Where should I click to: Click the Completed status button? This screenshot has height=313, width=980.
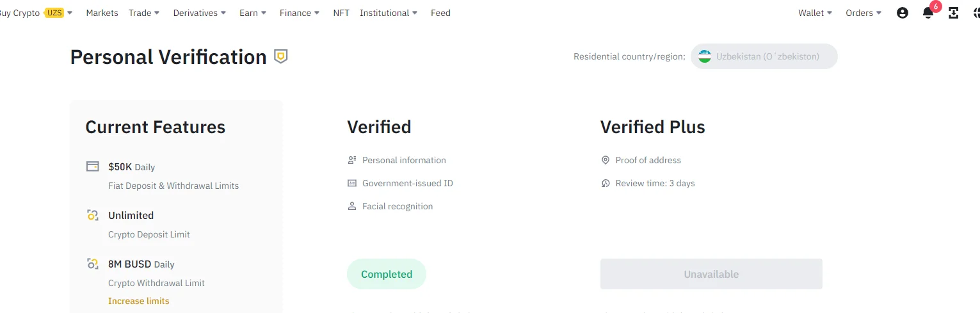click(387, 274)
